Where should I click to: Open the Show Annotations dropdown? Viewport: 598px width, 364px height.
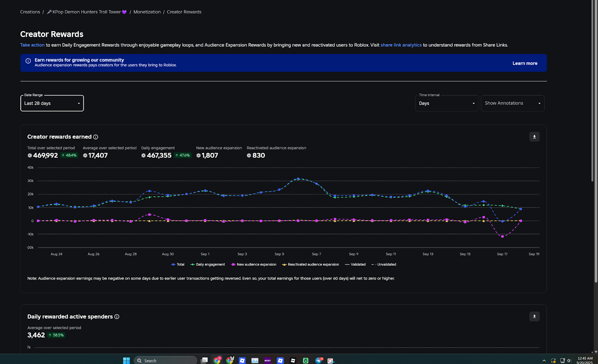pyautogui.click(x=512, y=103)
